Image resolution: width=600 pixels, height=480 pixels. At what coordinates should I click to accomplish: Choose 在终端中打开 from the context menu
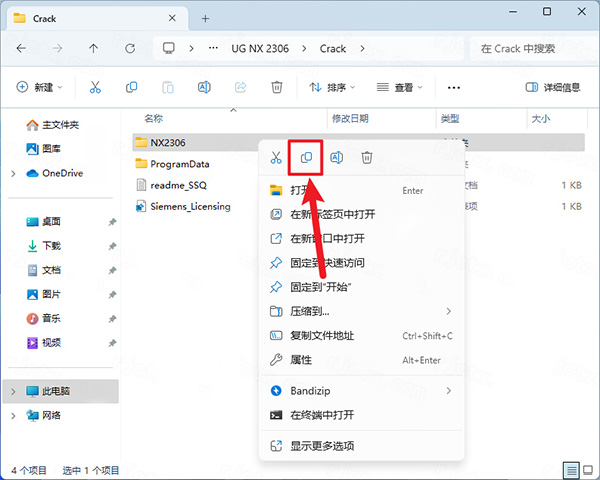pos(362,415)
